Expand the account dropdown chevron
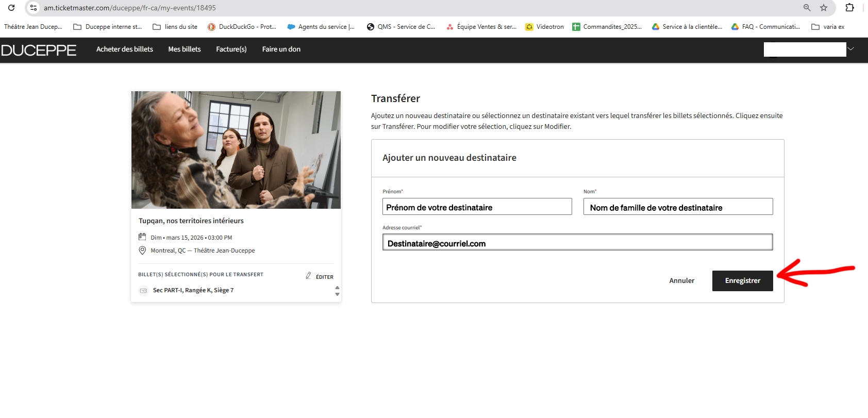The image size is (868, 418). click(x=851, y=49)
